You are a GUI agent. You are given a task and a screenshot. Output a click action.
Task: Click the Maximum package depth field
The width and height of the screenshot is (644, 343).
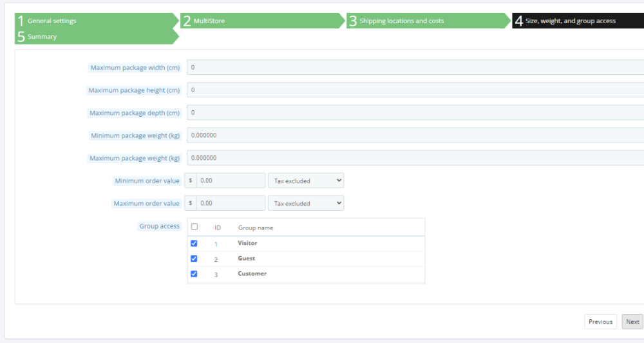415,113
